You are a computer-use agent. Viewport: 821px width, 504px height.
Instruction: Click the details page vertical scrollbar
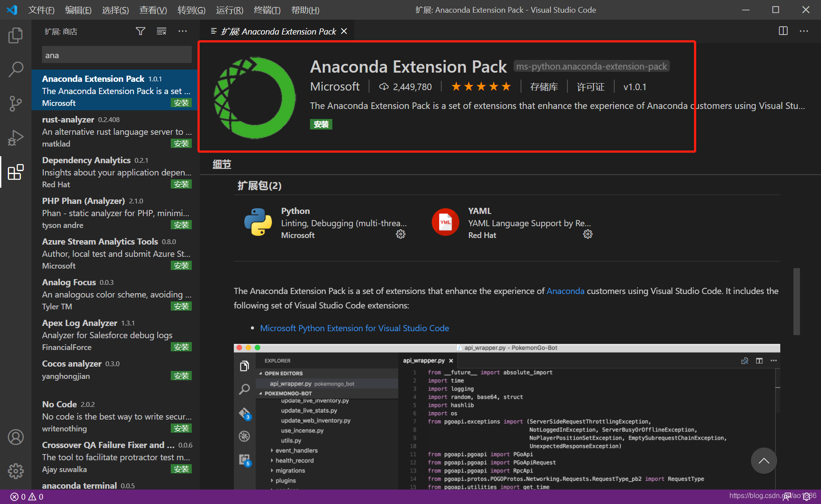[x=796, y=301]
